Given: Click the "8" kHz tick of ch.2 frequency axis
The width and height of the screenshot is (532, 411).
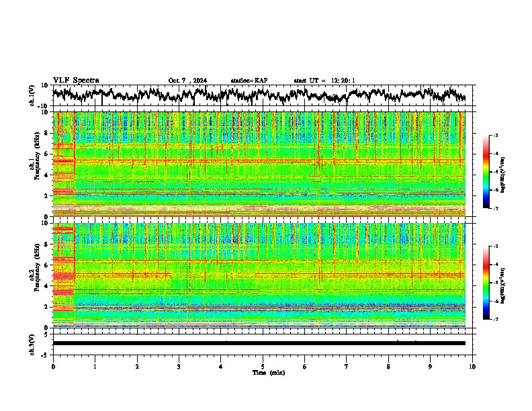Looking at the screenshot, I should (x=46, y=244).
